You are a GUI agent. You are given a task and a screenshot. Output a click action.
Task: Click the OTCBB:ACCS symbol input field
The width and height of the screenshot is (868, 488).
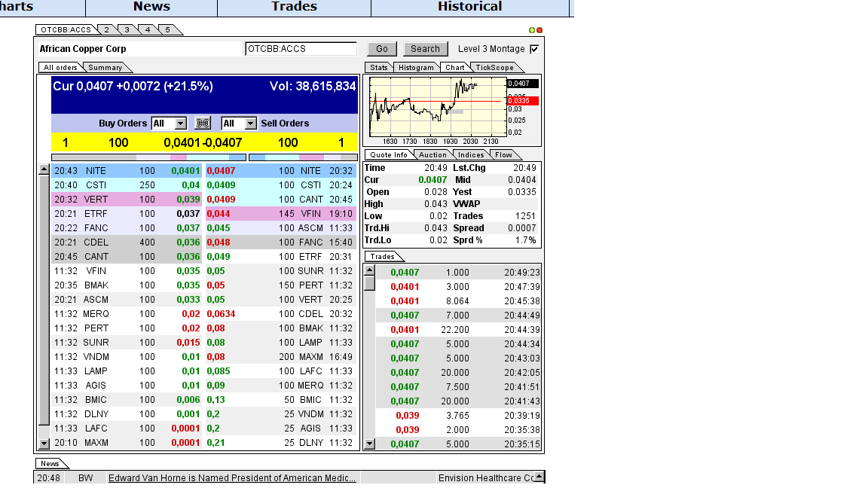pos(301,49)
